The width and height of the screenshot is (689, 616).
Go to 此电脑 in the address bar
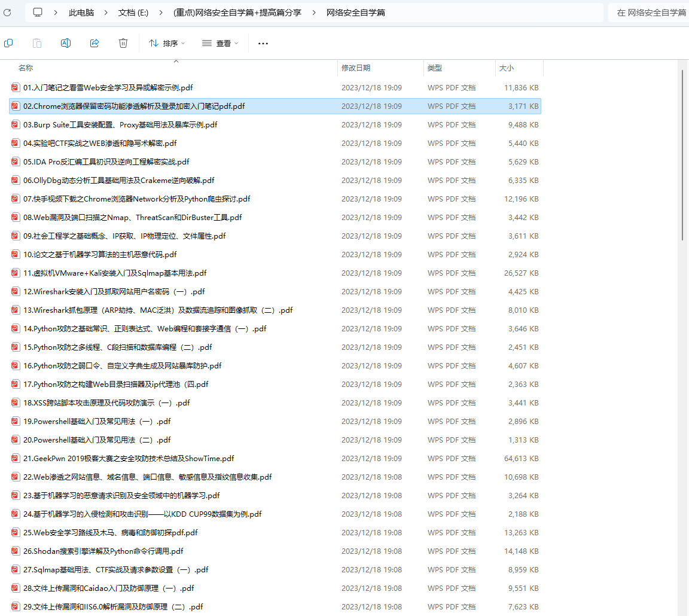click(x=81, y=13)
